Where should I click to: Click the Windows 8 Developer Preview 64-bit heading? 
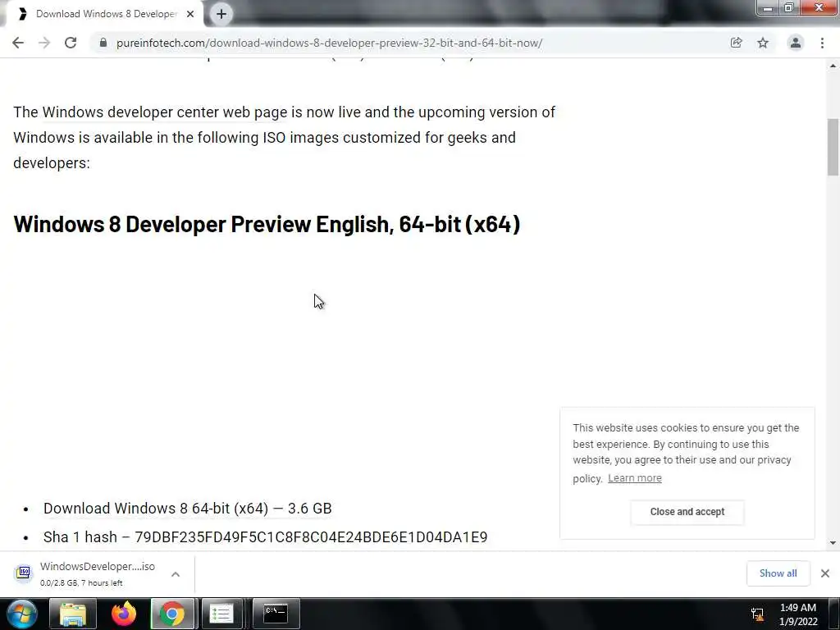267,224
